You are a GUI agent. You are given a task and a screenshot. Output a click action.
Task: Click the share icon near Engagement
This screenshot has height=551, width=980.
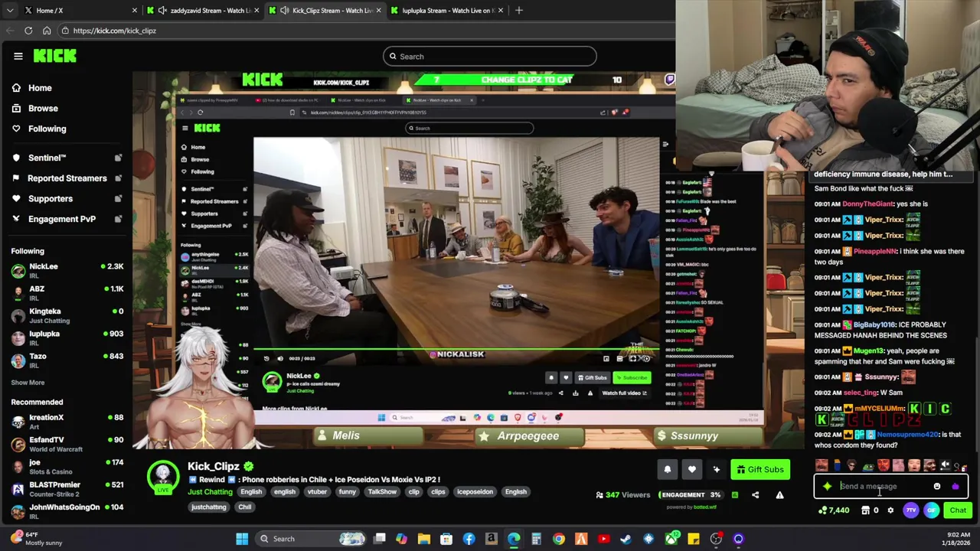pos(755,495)
